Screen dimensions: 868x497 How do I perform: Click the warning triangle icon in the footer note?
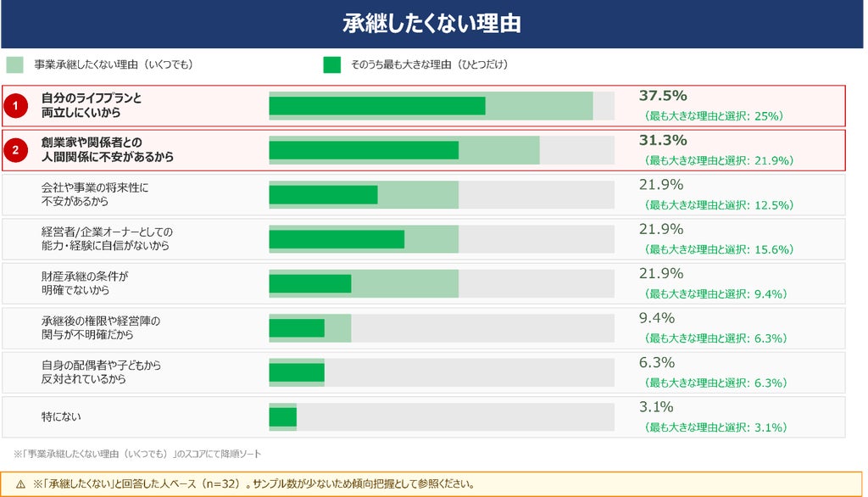point(20,484)
